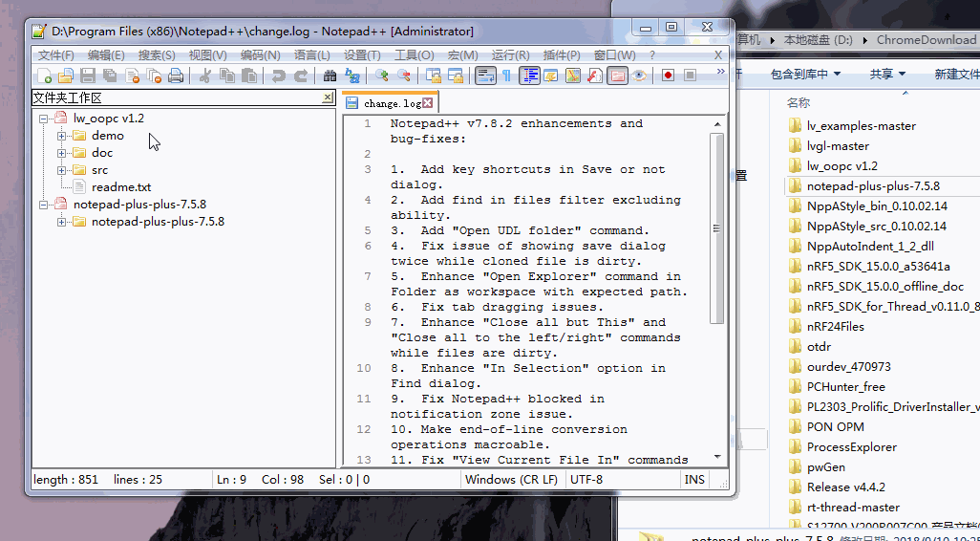Zoom out with the magnifier minus icon

click(404, 76)
